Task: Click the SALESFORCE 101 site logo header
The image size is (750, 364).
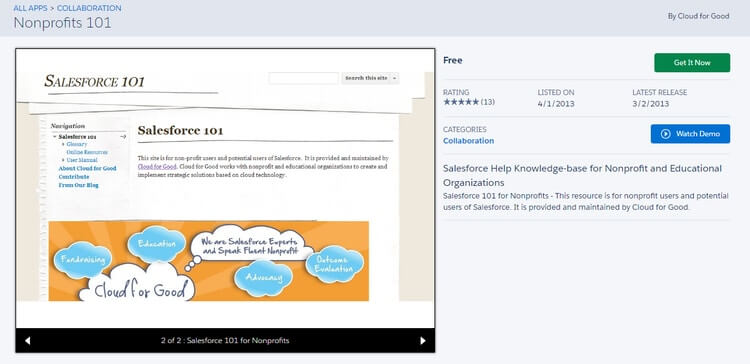Action: coord(94,81)
